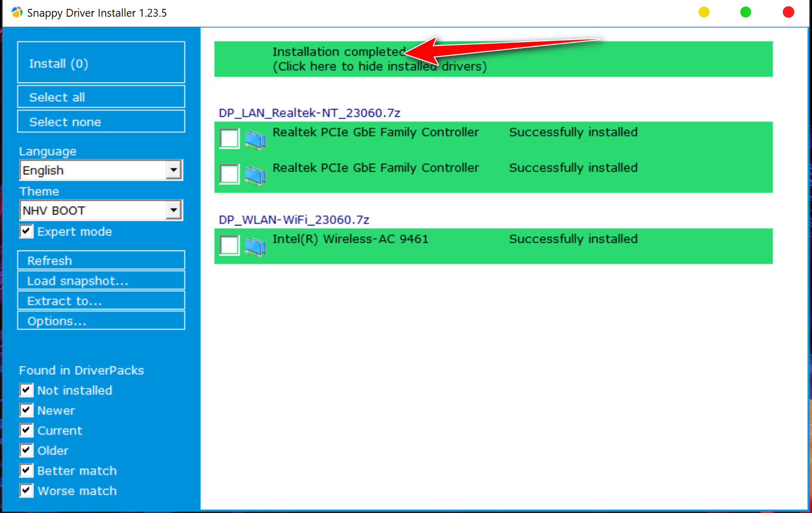This screenshot has width=812, height=513.
Task: Click second Realtek PCIe GbE Family Controller name
Action: (x=375, y=168)
